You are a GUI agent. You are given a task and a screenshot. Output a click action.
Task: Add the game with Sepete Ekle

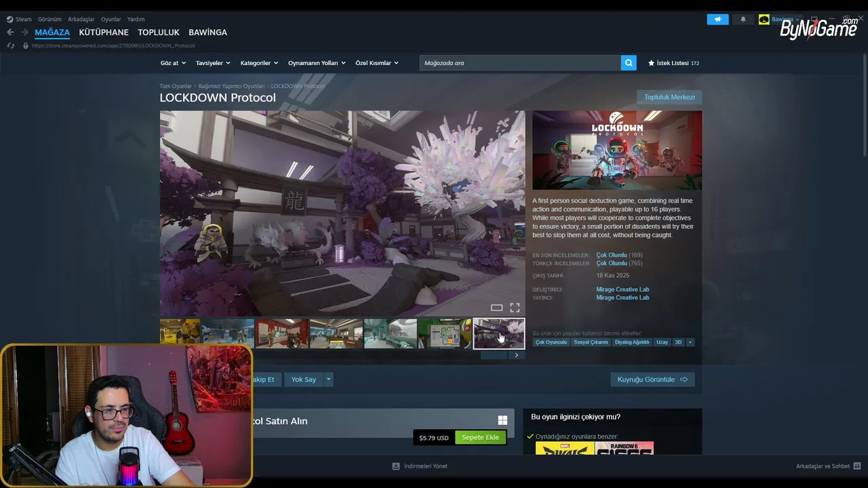point(480,438)
